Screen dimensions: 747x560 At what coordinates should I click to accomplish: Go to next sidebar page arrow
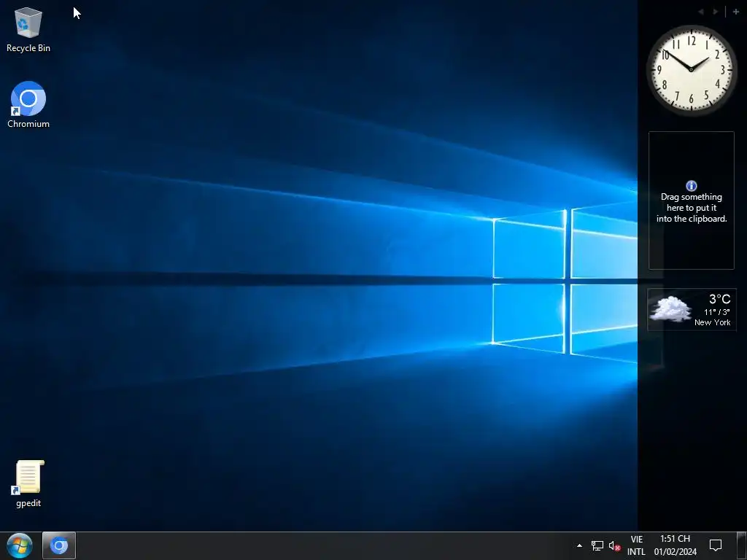point(716,12)
